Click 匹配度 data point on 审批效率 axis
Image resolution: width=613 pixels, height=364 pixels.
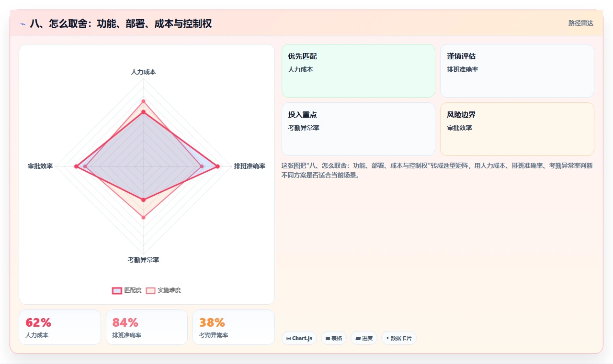(76, 166)
